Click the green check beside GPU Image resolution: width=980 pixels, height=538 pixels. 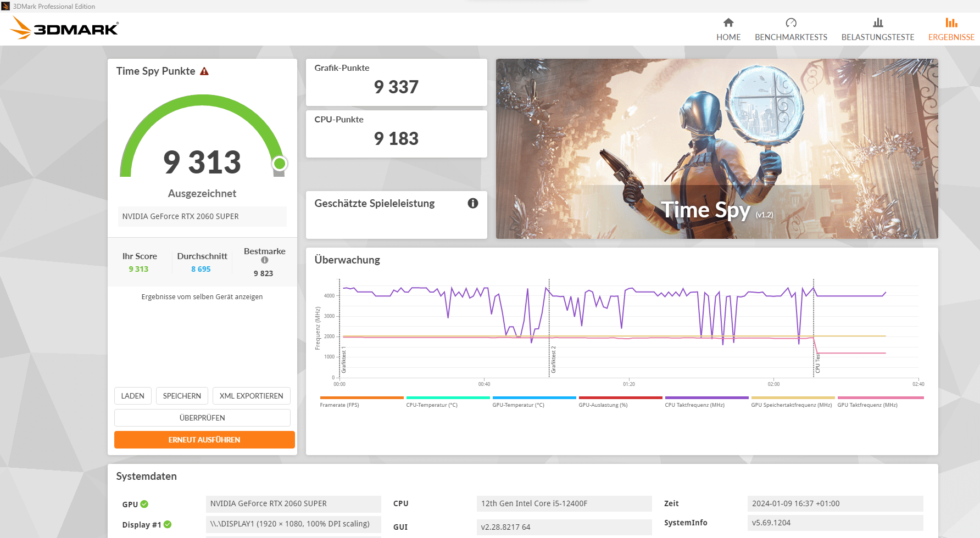click(144, 504)
